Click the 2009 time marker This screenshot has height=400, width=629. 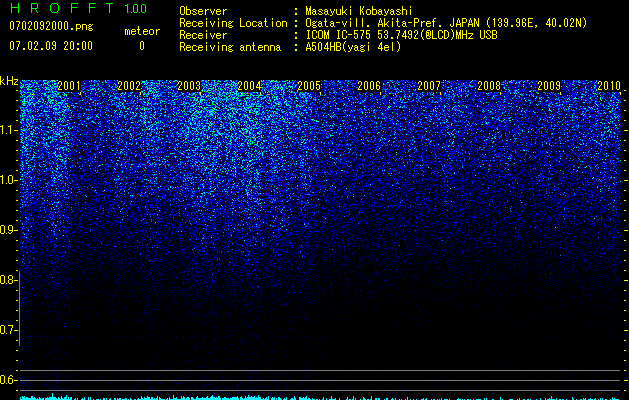coord(549,85)
